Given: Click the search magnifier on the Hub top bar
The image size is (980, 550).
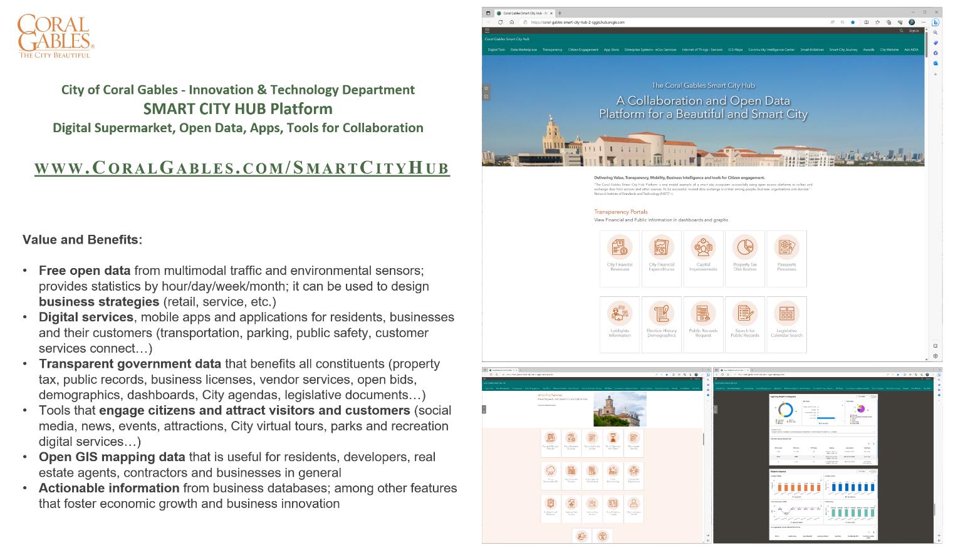Looking at the screenshot, I should click(902, 30).
